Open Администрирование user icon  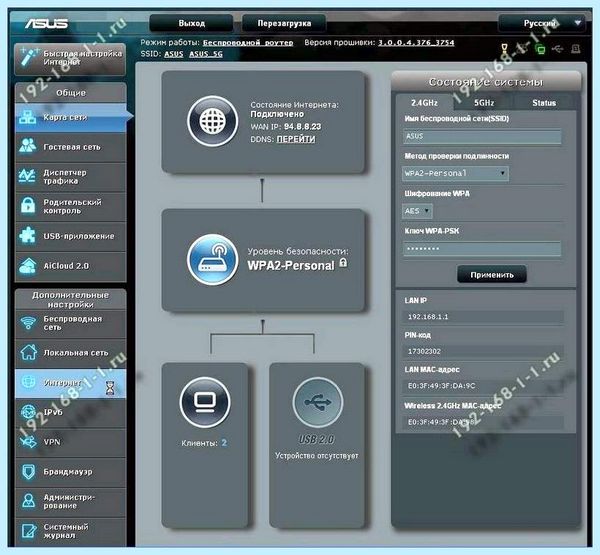coord(29,501)
